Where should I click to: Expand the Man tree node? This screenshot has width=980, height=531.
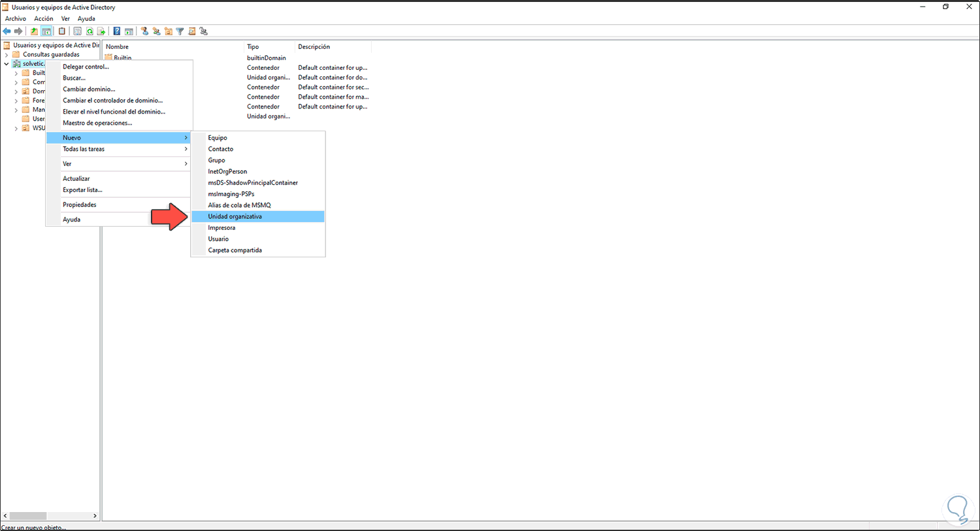coord(16,110)
